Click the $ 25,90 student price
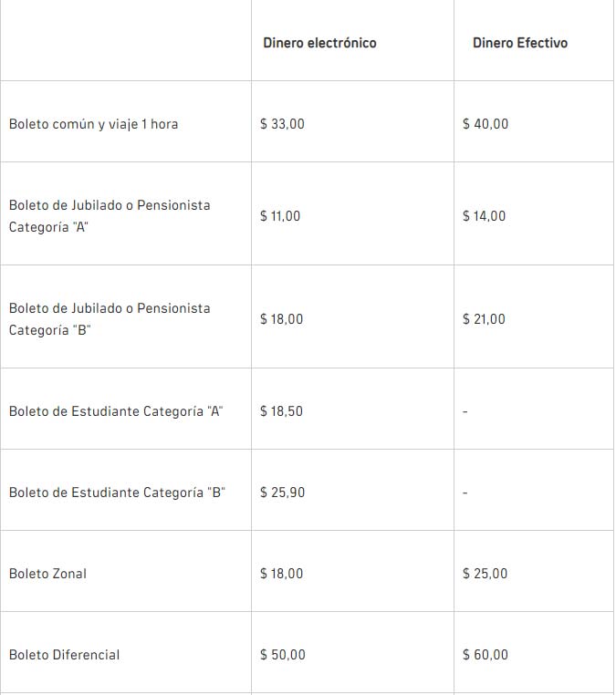This screenshot has height=695, width=616. point(282,493)
